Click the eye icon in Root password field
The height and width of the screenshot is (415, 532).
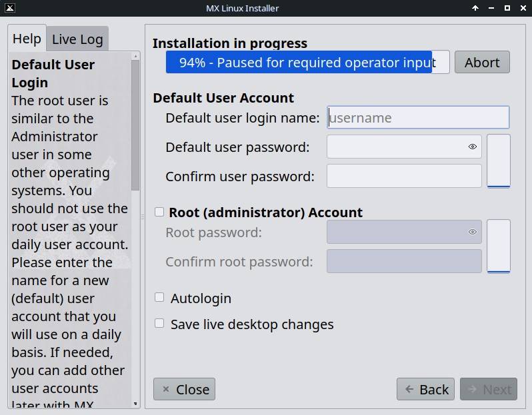tap(473, 232)
